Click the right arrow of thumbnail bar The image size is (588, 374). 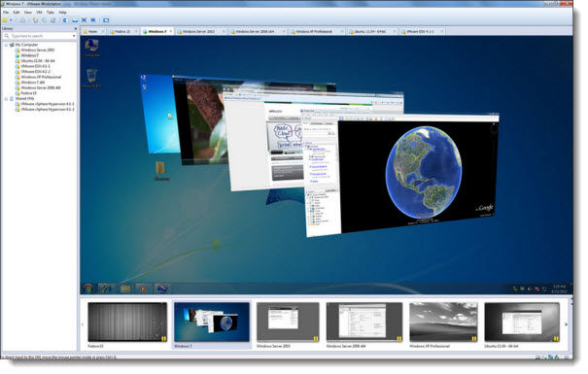coord(567,324)
